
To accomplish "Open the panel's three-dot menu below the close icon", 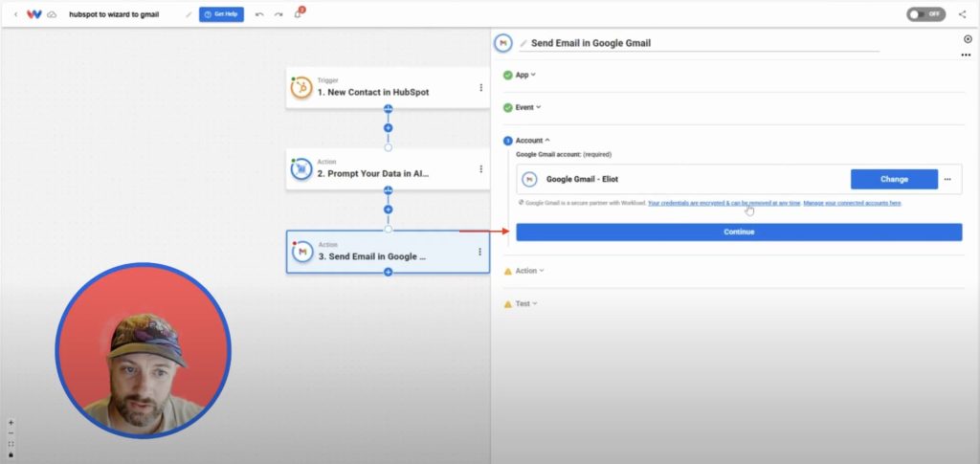I will [966, 55].
